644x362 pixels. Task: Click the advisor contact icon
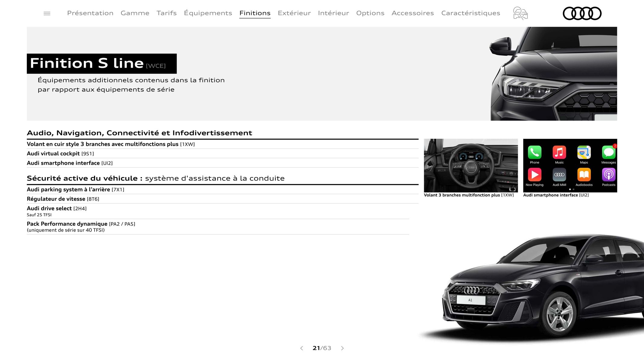click(x=520, y=13)
